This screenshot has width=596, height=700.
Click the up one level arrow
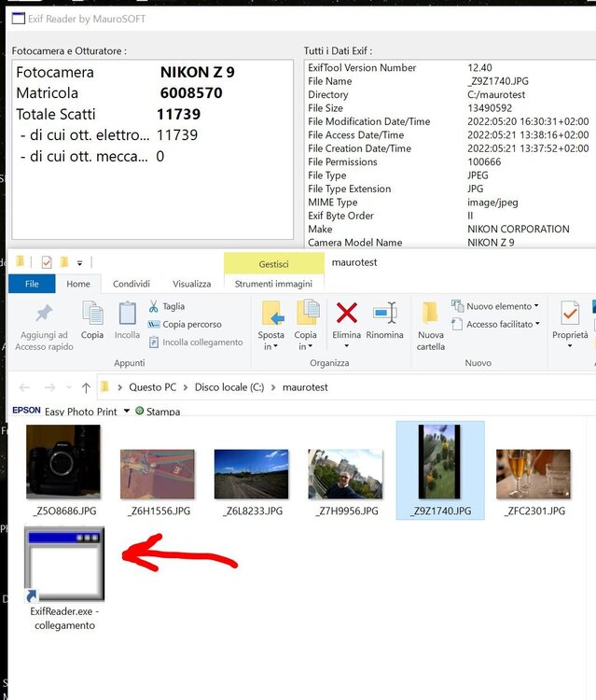[86, 387]
